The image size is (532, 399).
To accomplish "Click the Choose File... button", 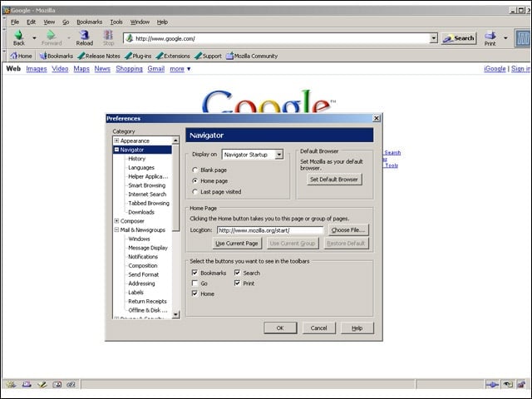I will pyautogui.click(x=348, y=230).
